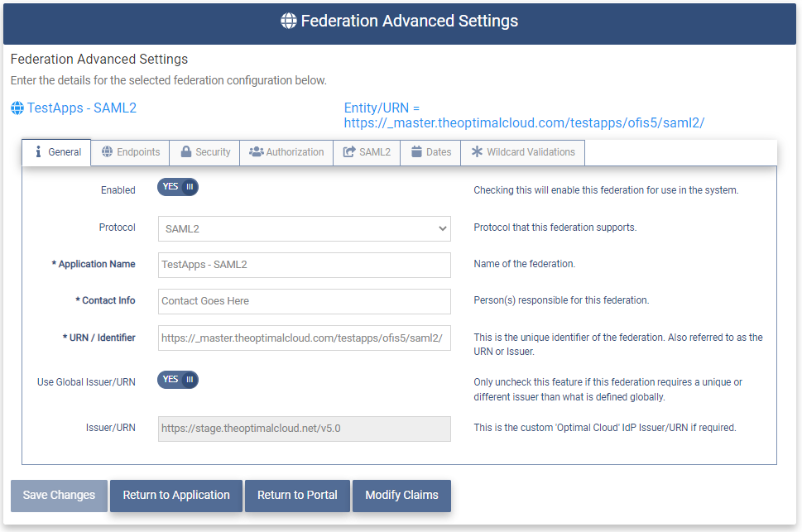Image resolution: width=802 pixels, height=532 pixels.
Task: Toggle the Enabled switch off
Action: point(177,187)
